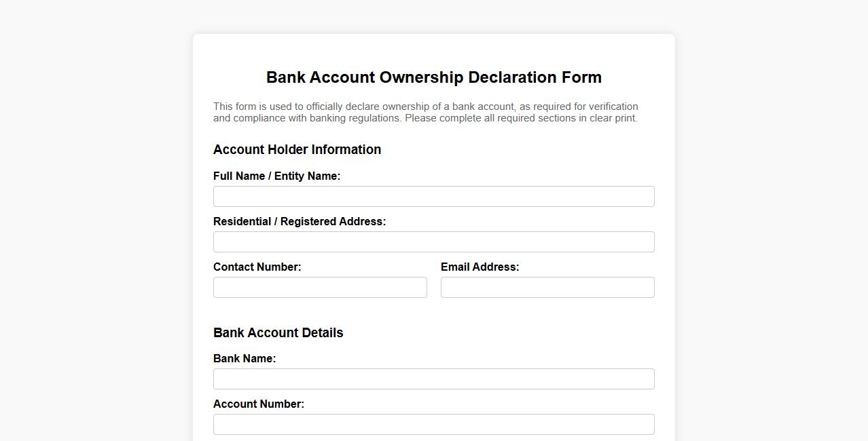The width and height of the screenshot is (868, 441).
Task: Click the Contact Number input field
Action: click(x=319, y=287)
